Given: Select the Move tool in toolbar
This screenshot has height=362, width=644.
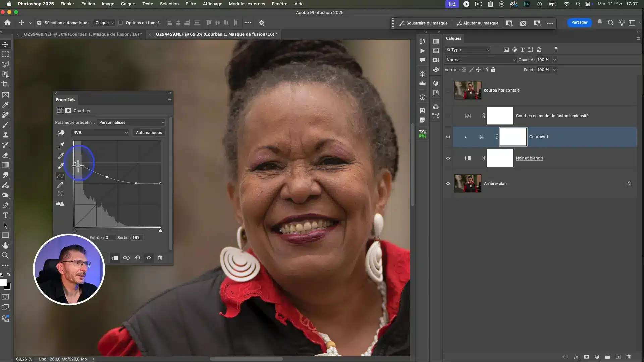Looking at the screenshot, I should pos(5,44).
